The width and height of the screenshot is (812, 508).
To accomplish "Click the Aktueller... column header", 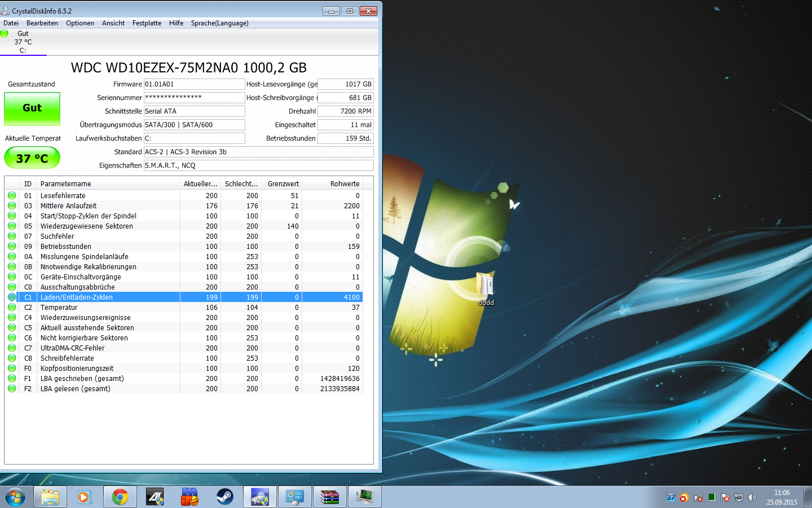I will click(x=200, y=183).
